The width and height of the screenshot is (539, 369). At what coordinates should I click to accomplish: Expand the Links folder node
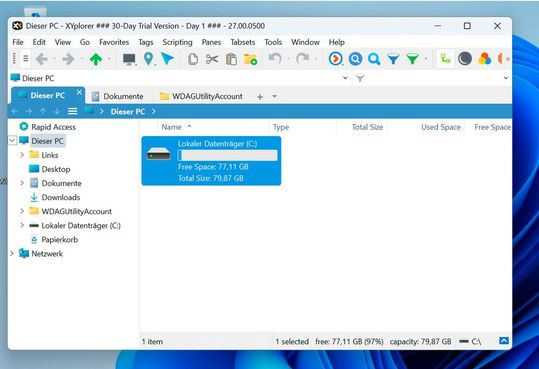[x=22, y=155]
